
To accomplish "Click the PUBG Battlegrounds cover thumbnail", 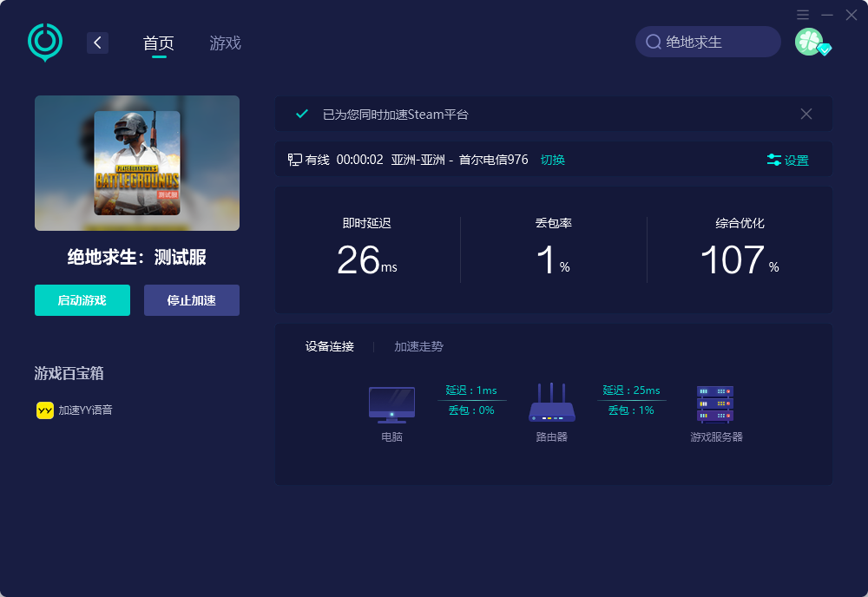I will click(x=137, y=162).
